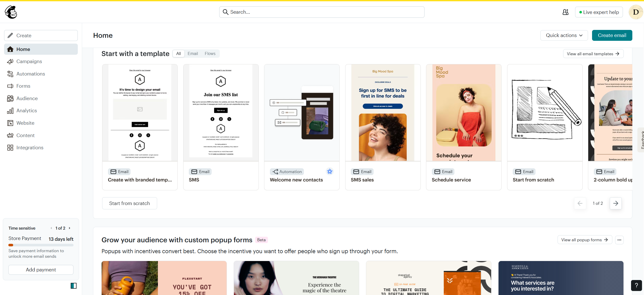The width and height of the screenshot is (644, 295).
Task: Click the Website icon in sidebar
Action: tap(10, 123)
